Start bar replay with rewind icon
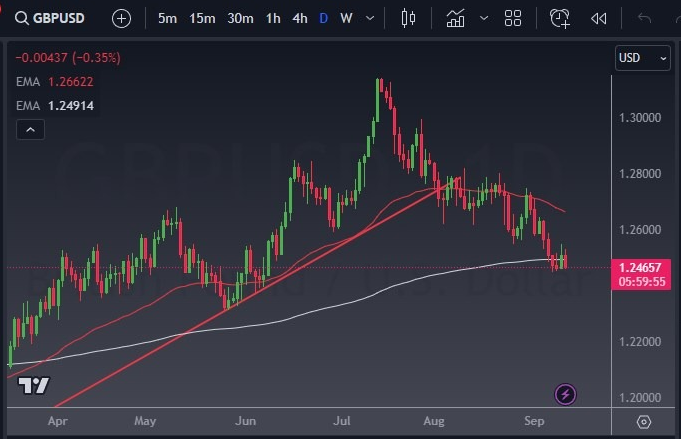The height and width of the screenshot is (439, 681). (x=598, y=18)
